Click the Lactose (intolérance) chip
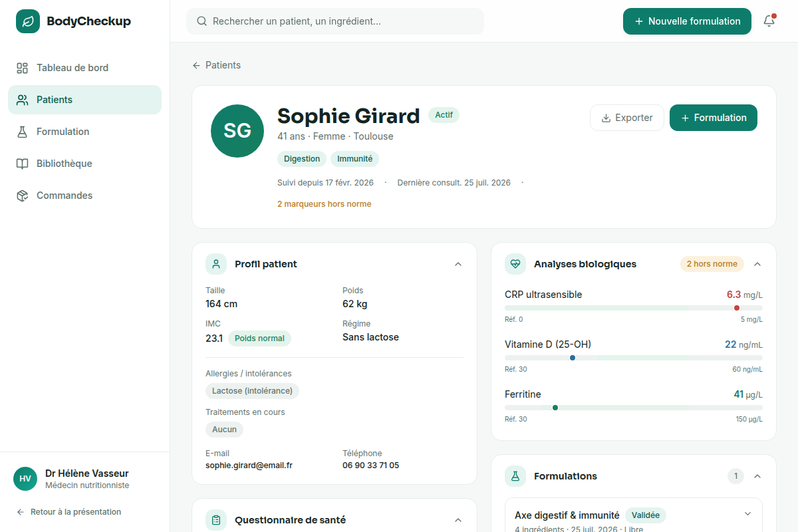Image resolution: width=798 pixels, height=532 pixels. (x=253, y=391)
